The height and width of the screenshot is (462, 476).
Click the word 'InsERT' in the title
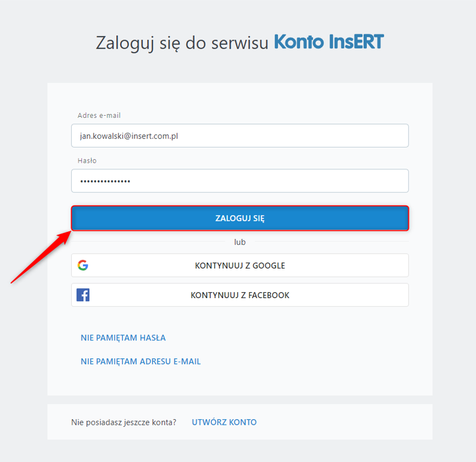pyautogui.click(x=356, y=42)
